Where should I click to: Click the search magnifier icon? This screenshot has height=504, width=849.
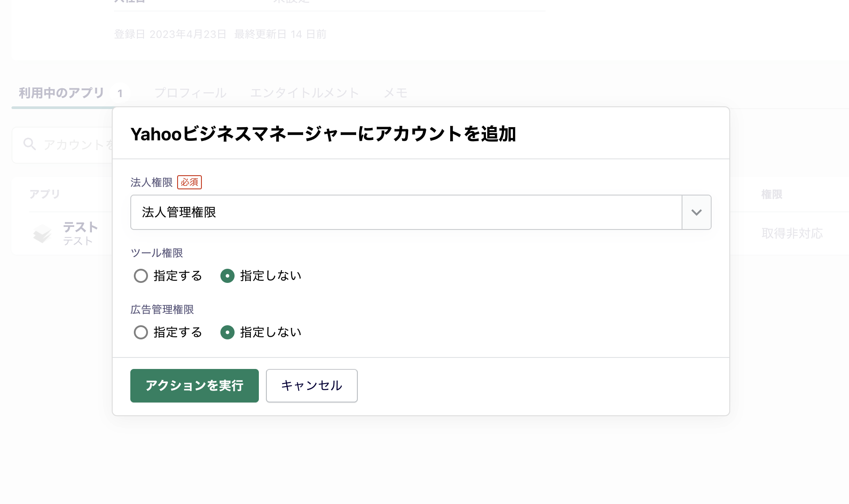pyautogui.click(x=30, y=144)
